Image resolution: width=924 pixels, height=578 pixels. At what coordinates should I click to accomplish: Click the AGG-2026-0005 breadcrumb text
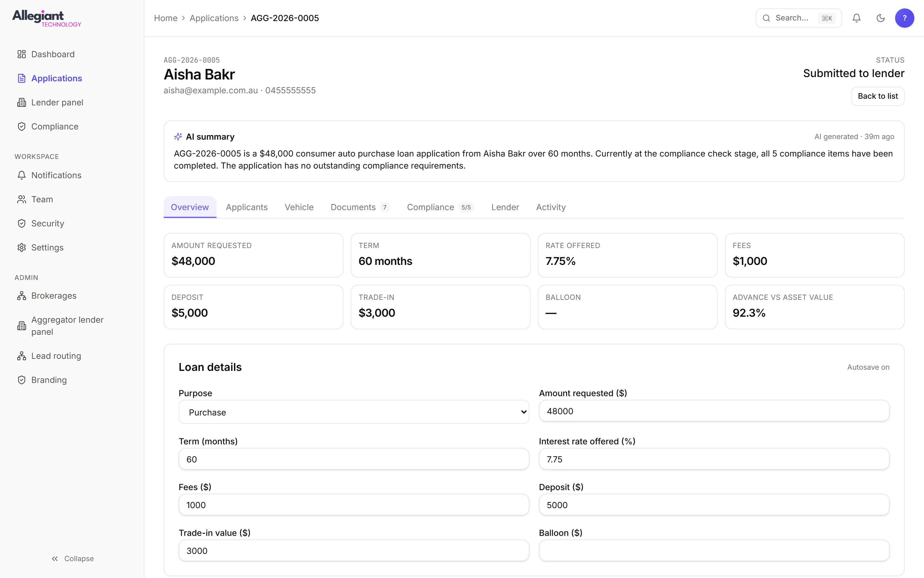pos(285,18)
